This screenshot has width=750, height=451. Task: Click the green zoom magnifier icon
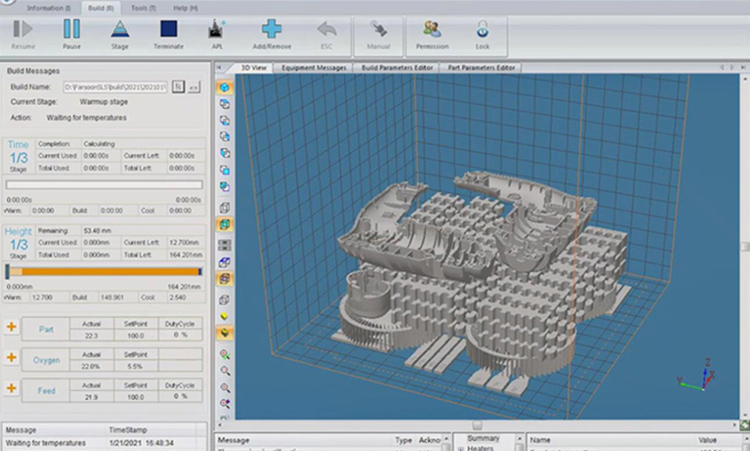click(224, 354)
